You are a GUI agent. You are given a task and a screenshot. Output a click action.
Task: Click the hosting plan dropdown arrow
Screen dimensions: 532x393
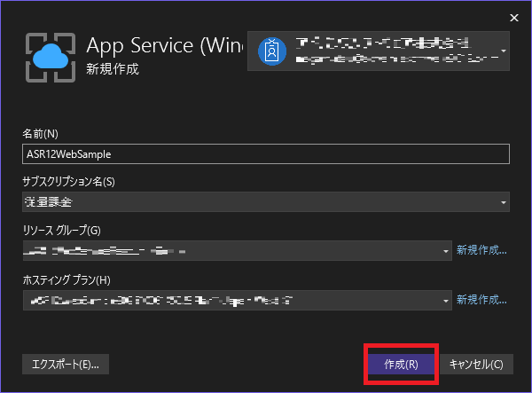coord(446,301)
